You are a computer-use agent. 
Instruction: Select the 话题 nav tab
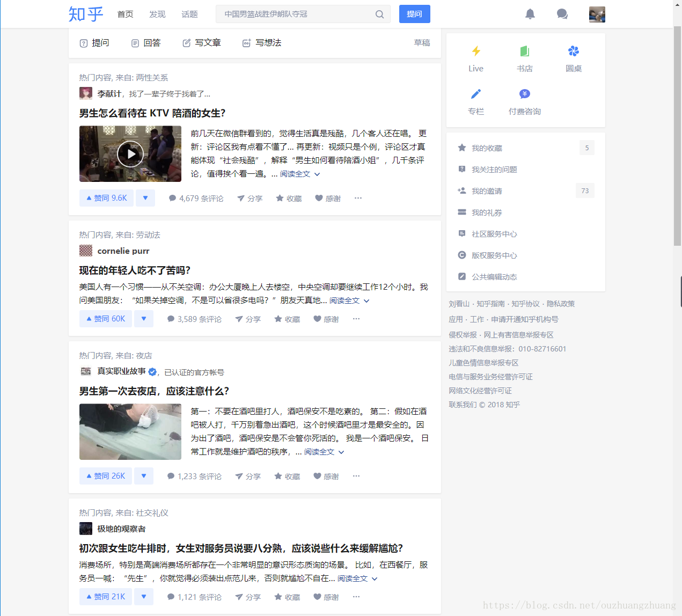click(x=189, y=14)
